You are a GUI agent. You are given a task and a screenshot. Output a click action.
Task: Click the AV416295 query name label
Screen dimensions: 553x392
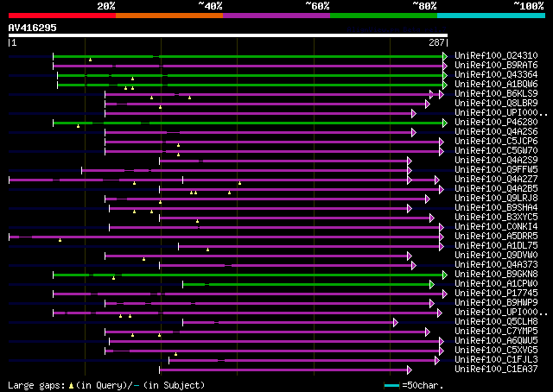pos(33,28)
